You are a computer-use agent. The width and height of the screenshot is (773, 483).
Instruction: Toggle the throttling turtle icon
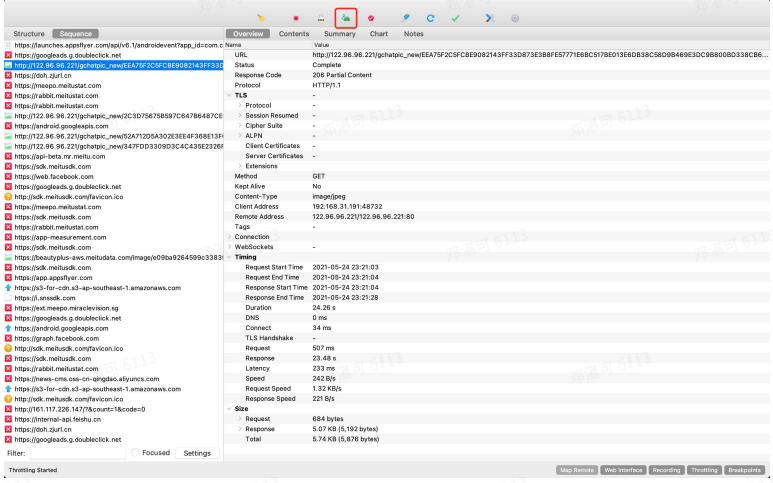pyautogui.click(x=346, y=18)
